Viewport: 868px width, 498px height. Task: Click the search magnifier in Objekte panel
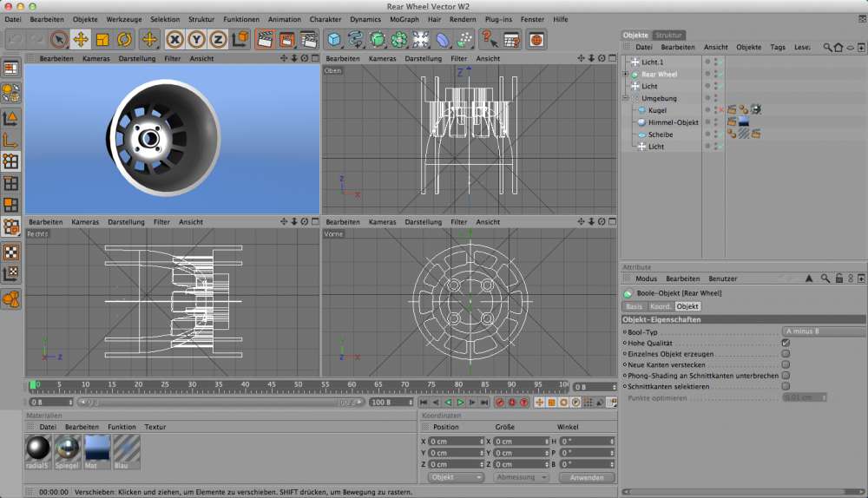coord(827,47)
